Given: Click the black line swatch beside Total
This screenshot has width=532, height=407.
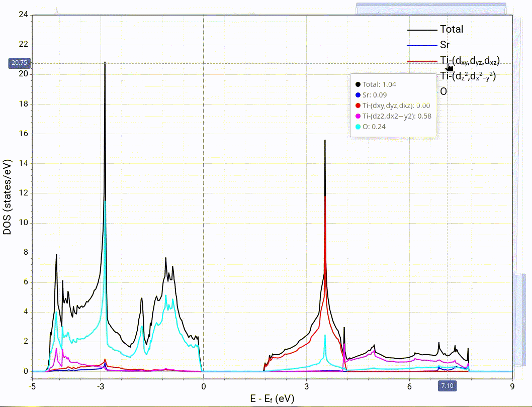Looking at the screenshot, I should point(421,30).
